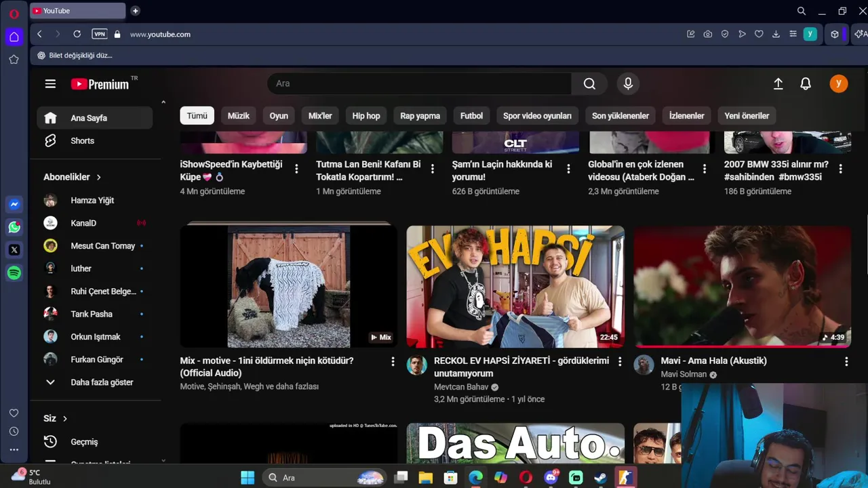The width and height of the screenshot is (868, 488).
Task: Open Steam from the taskbar
Action: (600, 478)
